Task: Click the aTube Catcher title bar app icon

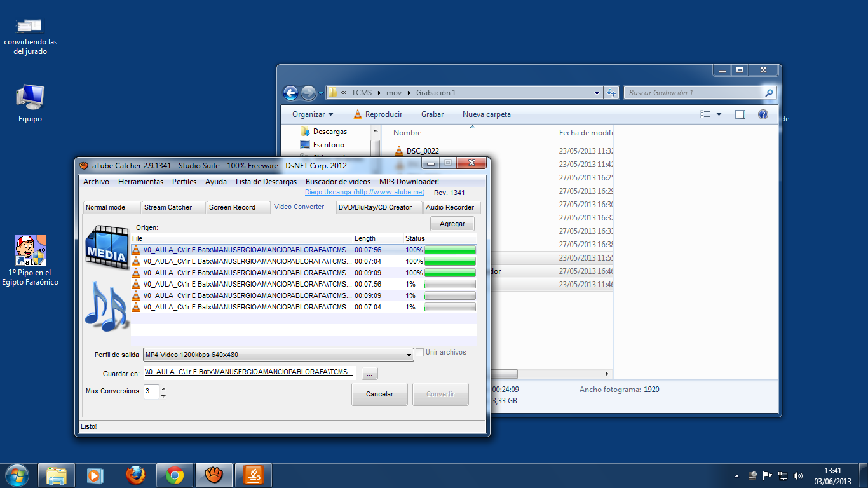Action: pos(84,165)
